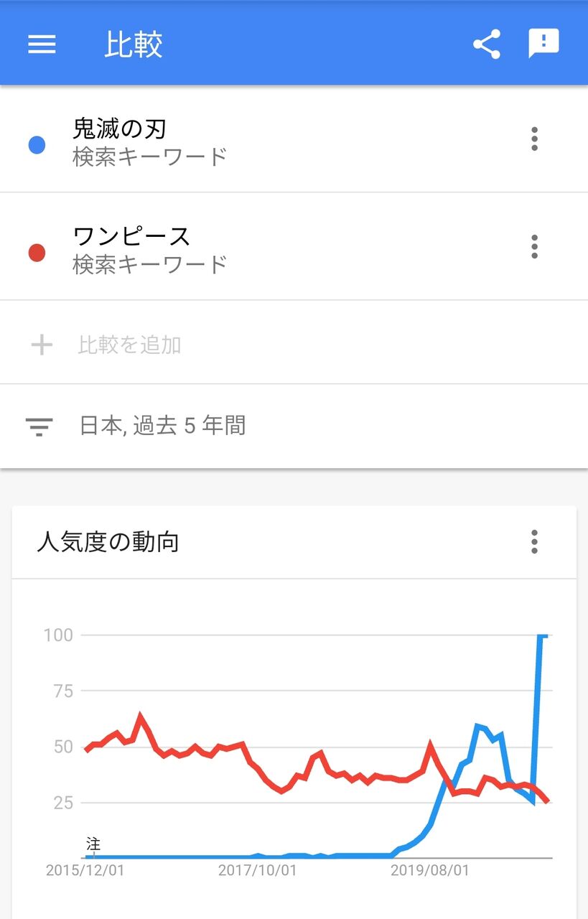Click the blue peak reaching 100 on the chart
This screenshot has width=588, height=919.
coord(543,635)
